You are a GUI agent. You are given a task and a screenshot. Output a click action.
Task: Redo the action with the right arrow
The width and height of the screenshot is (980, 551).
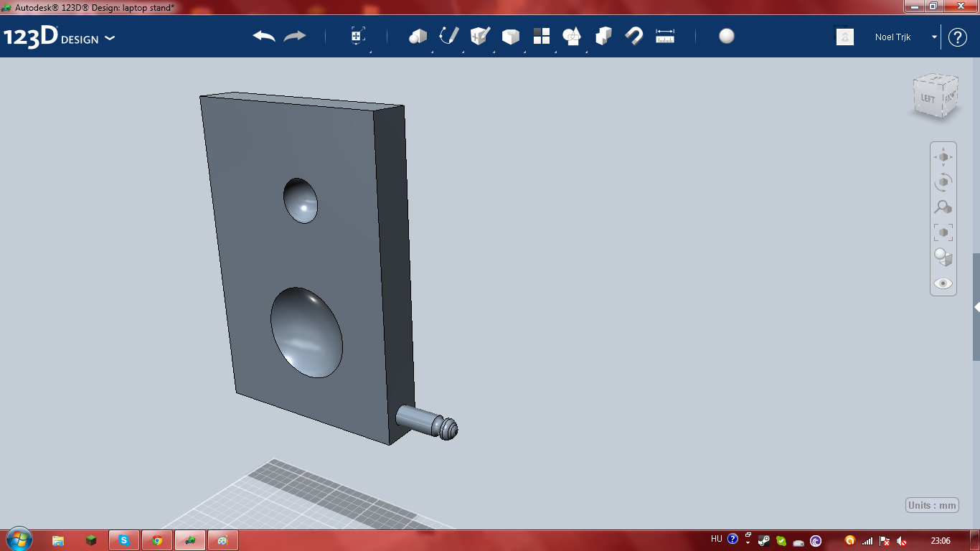[x=295, y=37]
